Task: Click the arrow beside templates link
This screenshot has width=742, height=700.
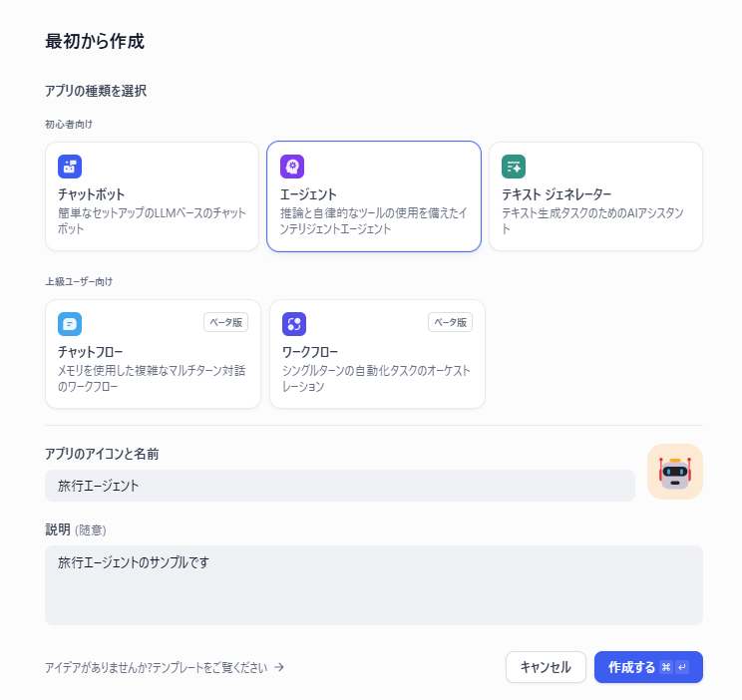Action: [x=279, y=667]
